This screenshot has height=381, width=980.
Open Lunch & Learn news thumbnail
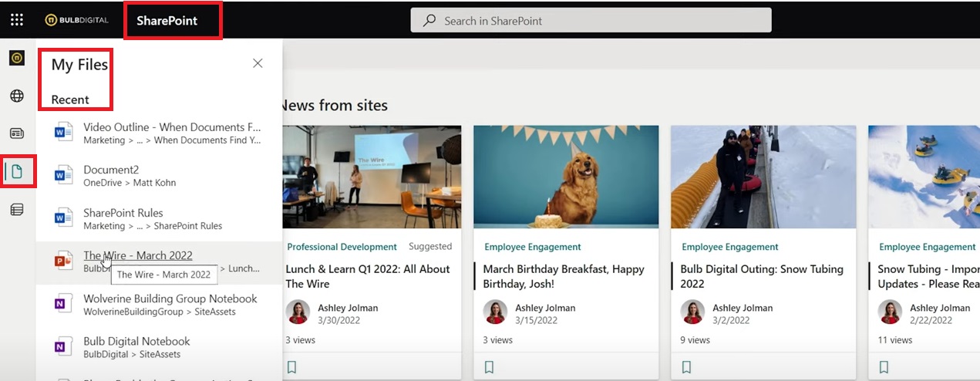[x=372, y=177]
